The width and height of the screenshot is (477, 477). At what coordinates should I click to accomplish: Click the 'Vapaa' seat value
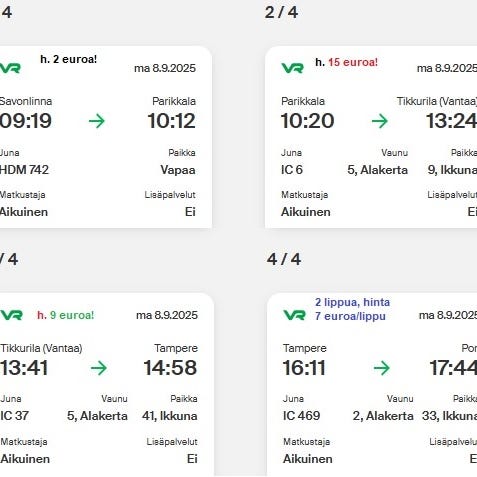pos(178,170)
